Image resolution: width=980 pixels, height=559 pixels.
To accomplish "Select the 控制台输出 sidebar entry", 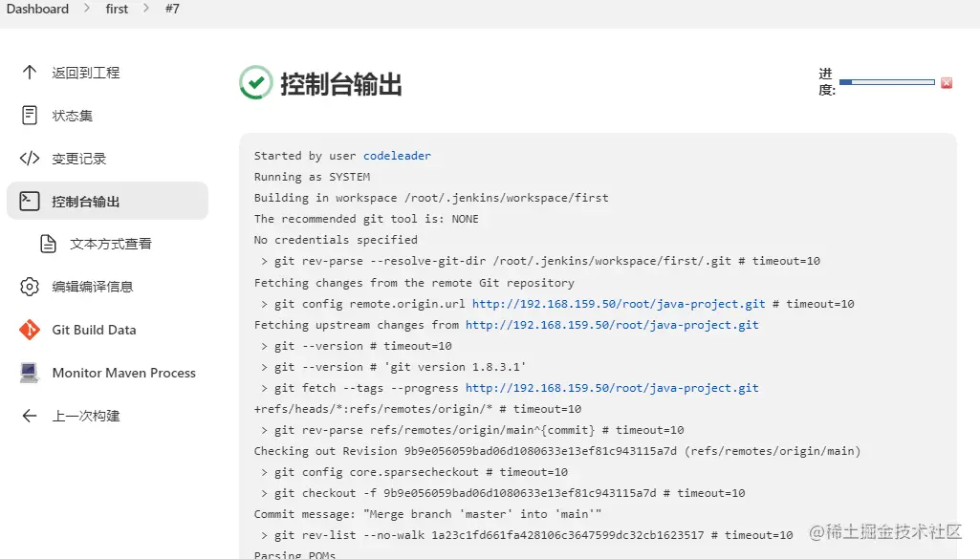I will (x=107, y=201).
